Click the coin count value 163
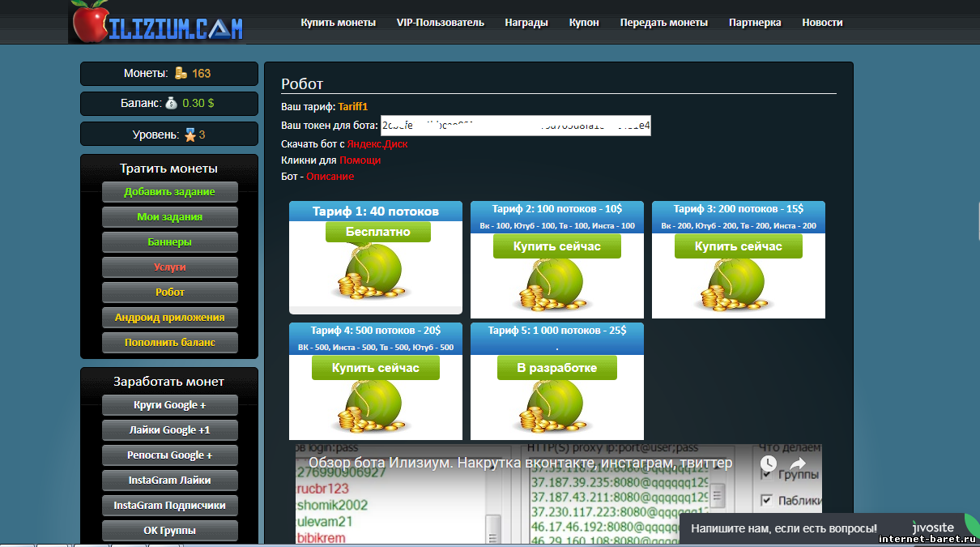Image resolution: width=980 pixels, height=547 pixels. pos(202,74)
